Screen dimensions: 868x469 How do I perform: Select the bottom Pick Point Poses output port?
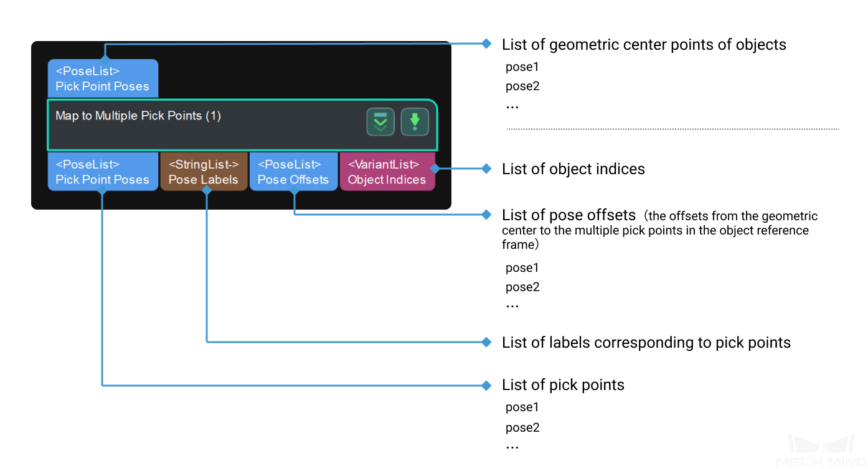(103, 172)
